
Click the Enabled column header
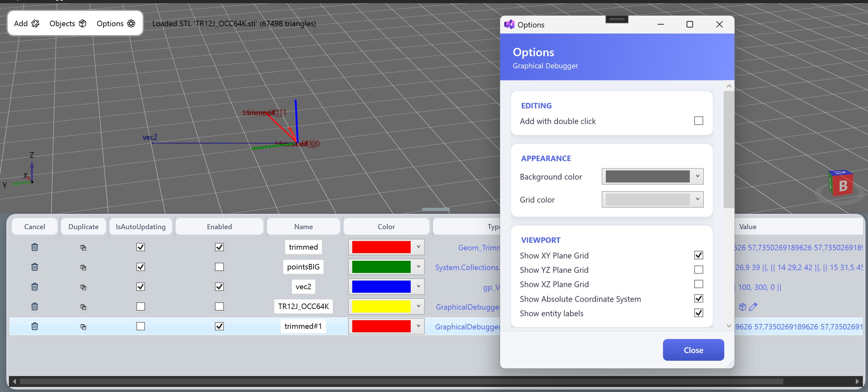click(x=219, y=227)
